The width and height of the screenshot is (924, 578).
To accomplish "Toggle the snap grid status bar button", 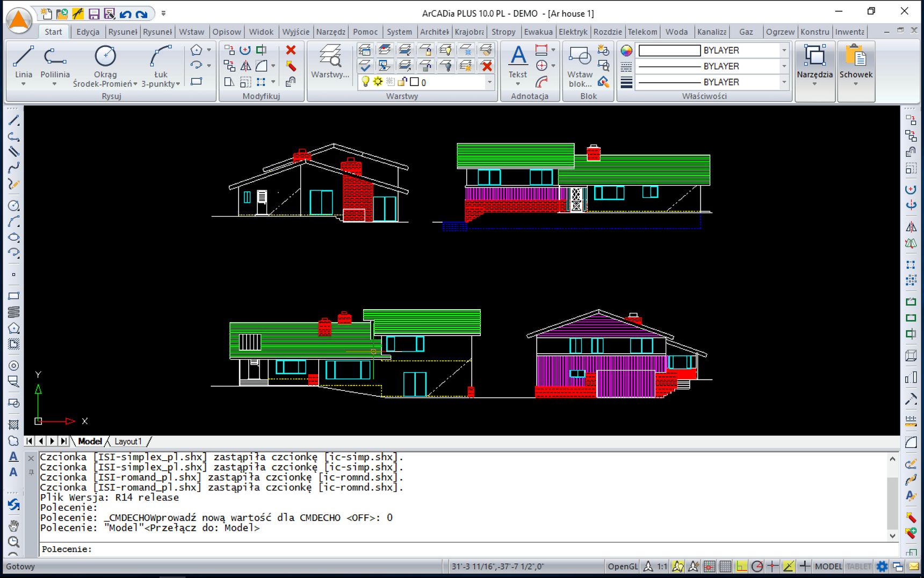I will (x=709, y=566).
